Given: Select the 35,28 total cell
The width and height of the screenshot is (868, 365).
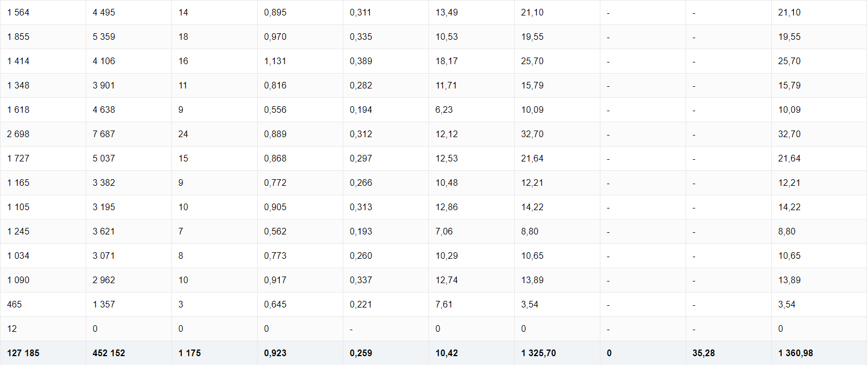Looking at the screenshot, I should tap(729, 353).
